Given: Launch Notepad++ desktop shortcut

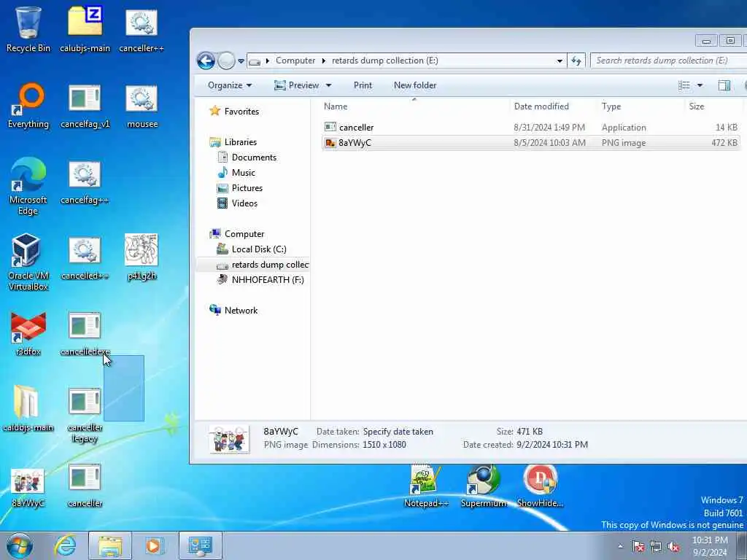Looking at the screenshot, I should tap(425, 486).
